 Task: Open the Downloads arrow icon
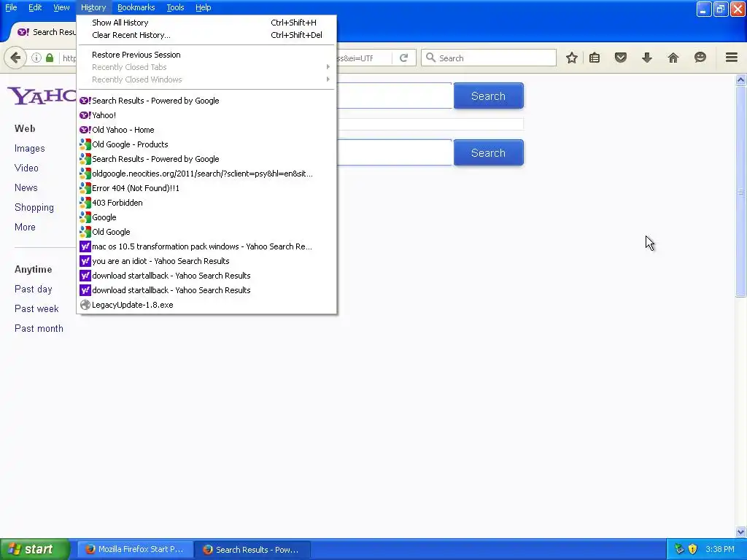tap(647, 58)
